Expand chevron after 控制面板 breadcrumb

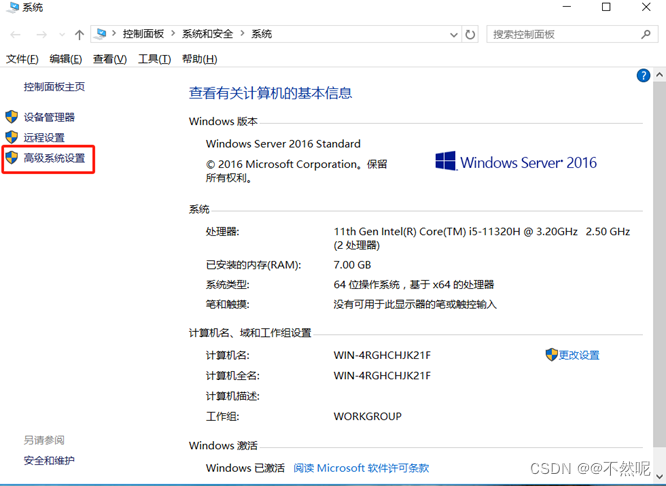tap(173, 34)
